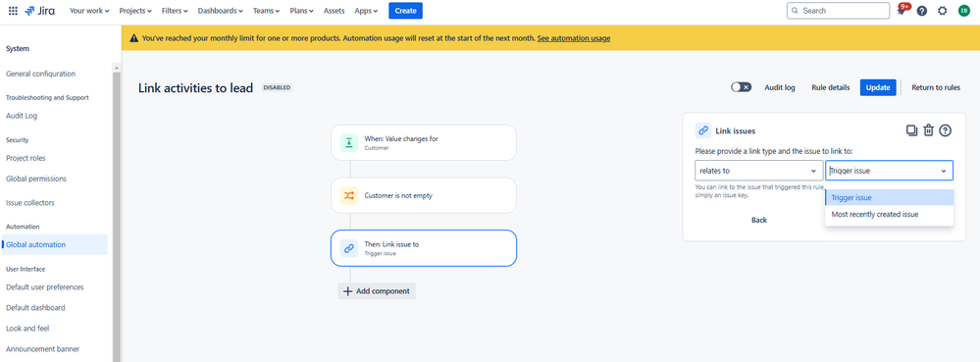Screen dimensions: 980x362
Task: Enable the rule with the toggle switch
Action: (742, 87)
